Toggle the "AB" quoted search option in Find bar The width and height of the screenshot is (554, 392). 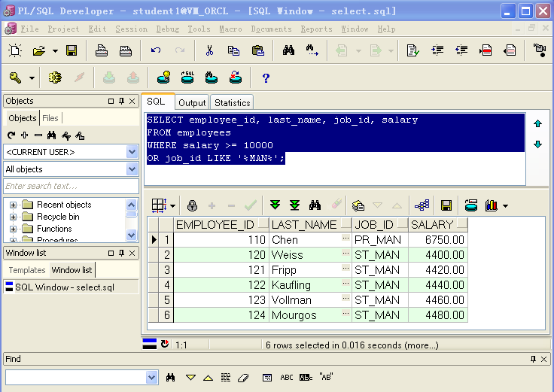coord(327,377)
